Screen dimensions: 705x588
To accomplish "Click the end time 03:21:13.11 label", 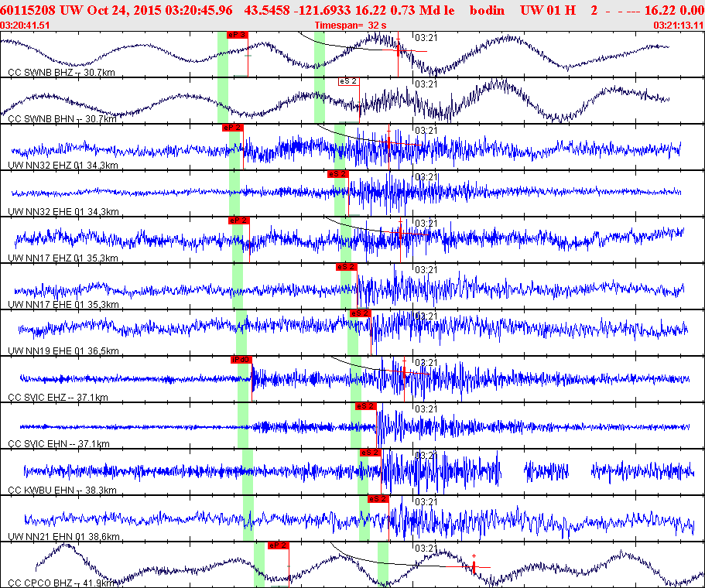I will (678, 26).
